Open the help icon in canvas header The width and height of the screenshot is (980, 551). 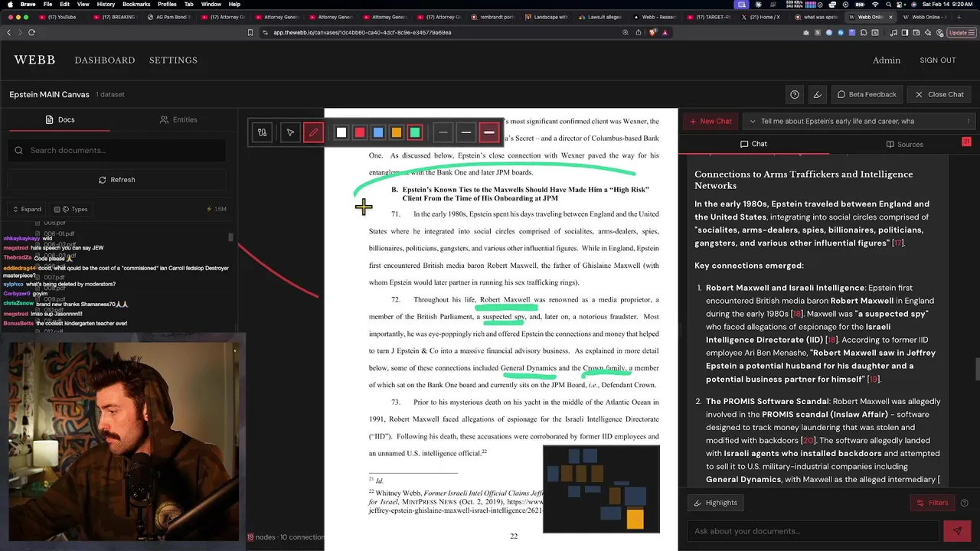click(795, 94)
